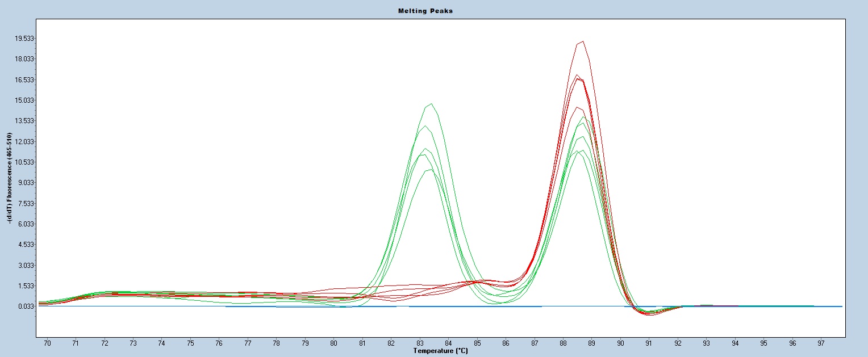
Task: Click the 97 tick label on temperature axis
Action: [x=821, y=343]
